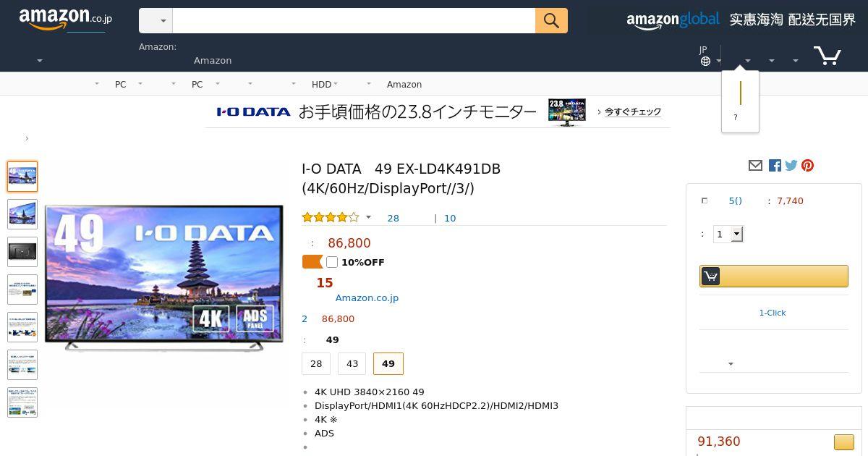The image size is (868, 456).
Task: Click the orange coupon badge
Action: [312, 262]
